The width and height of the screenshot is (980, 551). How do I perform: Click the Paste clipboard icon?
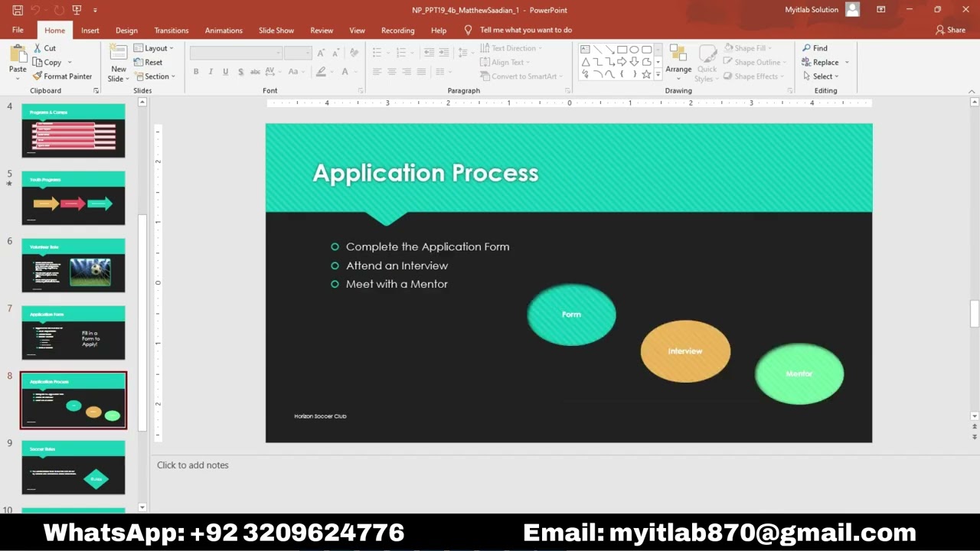(17, 54)
